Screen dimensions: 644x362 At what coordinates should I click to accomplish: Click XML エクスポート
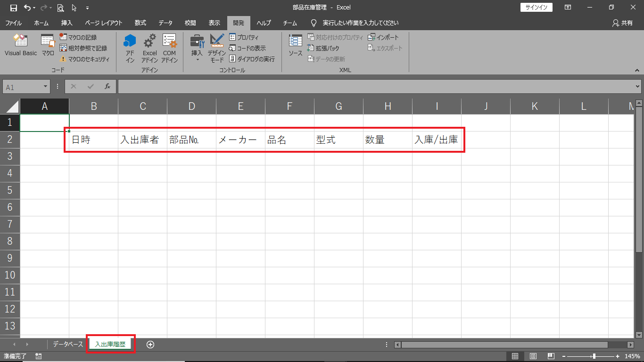(386, 48)
